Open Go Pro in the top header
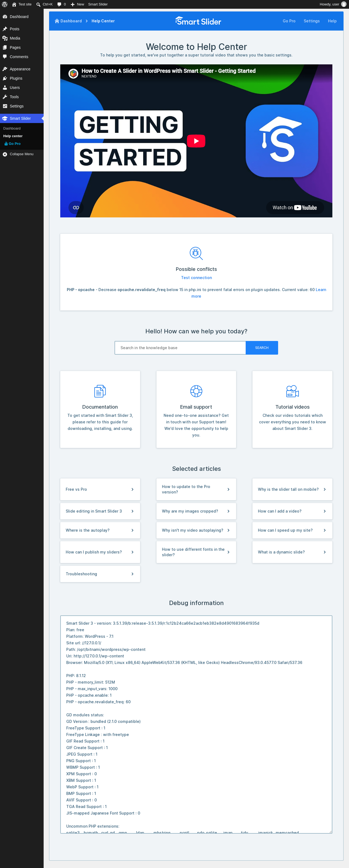349x868 pixels. (289, 21)
